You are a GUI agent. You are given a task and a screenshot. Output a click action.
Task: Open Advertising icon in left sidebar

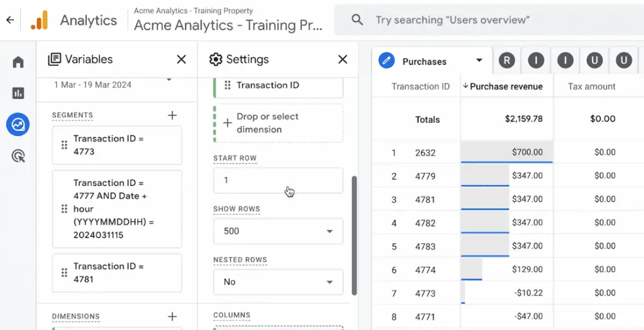tap(18, 156)
